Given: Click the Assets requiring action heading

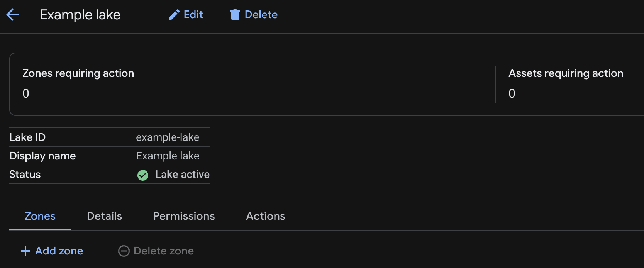Looking at the screenshot, I should pyautogui.click(x=566, y=73).
